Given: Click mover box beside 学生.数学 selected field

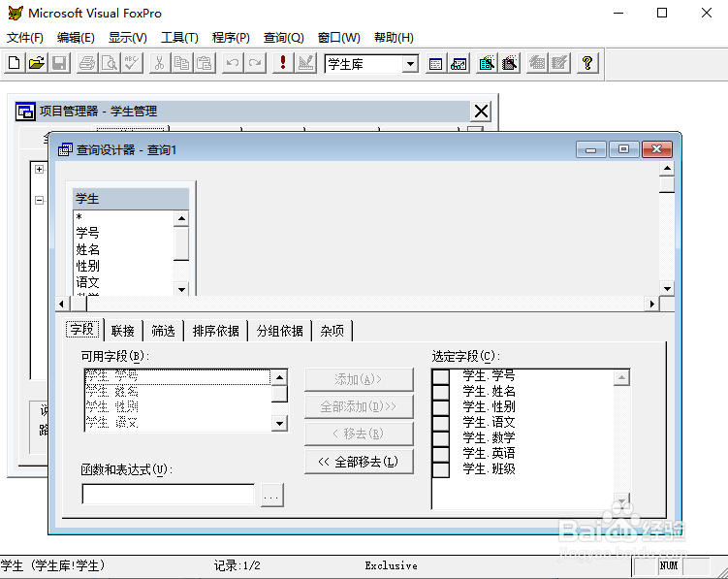Looking at the screenshot, I should tap(441, 438).
